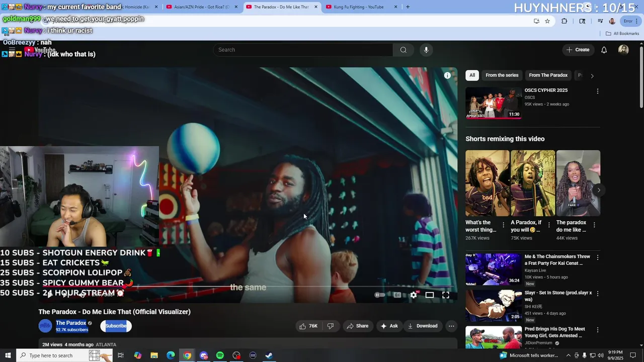Screen dimensions: 644x362
Task: Open Slayr Set In Stone thumbnail
Action: [x=493, y=306]
